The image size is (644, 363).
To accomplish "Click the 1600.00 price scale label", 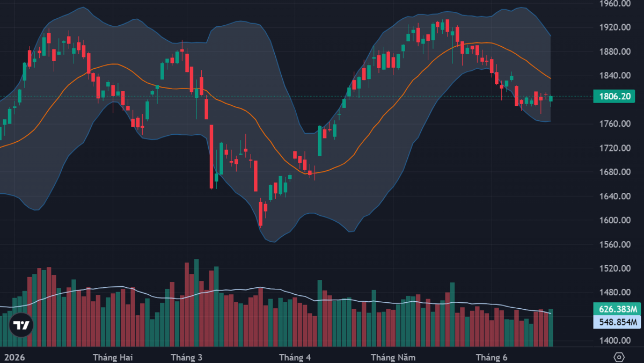I will point(614,221).
